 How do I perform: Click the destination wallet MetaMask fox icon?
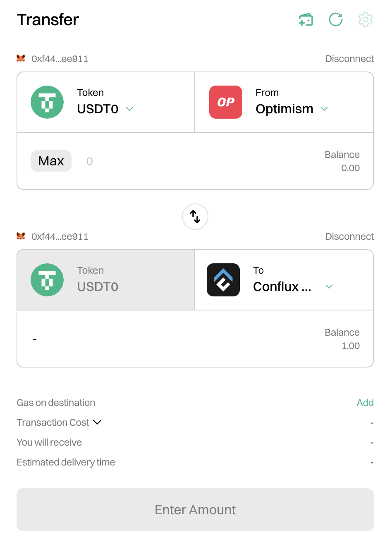21,236
